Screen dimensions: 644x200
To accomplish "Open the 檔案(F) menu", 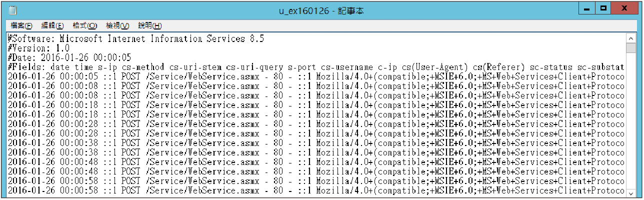I will click(21, 25).
